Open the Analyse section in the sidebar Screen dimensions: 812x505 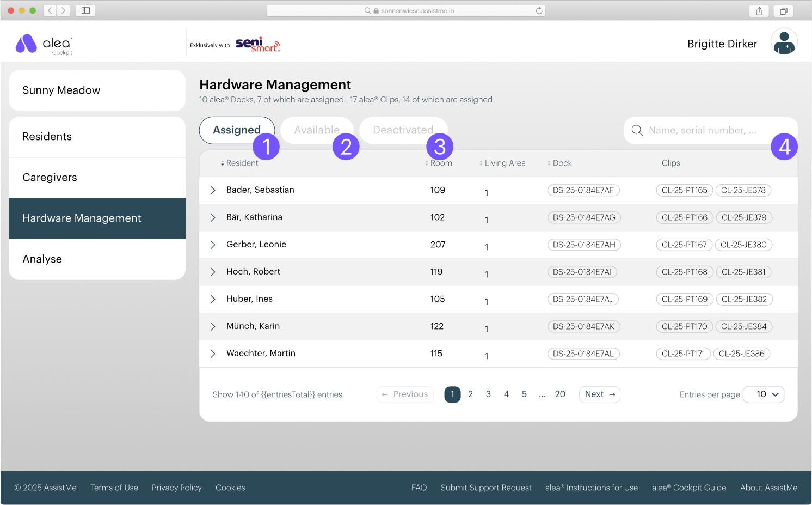click(x=42, y=259)
